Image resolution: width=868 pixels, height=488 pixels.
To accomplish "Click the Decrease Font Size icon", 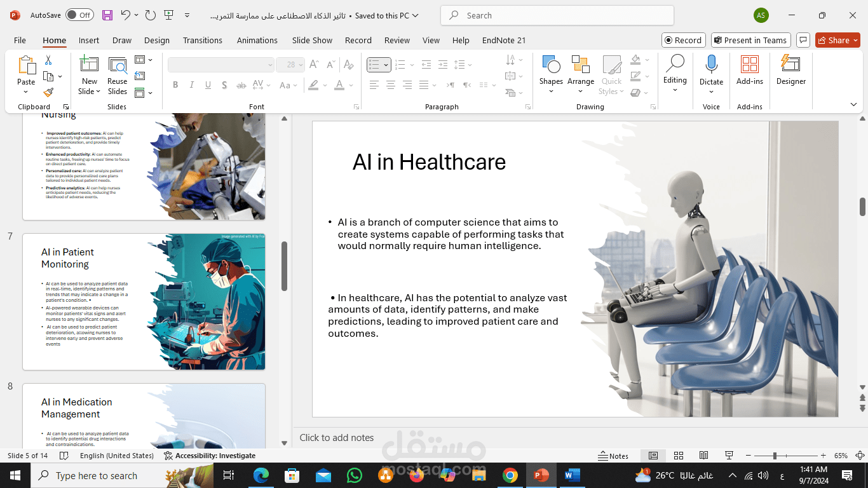I will [331, 64].
